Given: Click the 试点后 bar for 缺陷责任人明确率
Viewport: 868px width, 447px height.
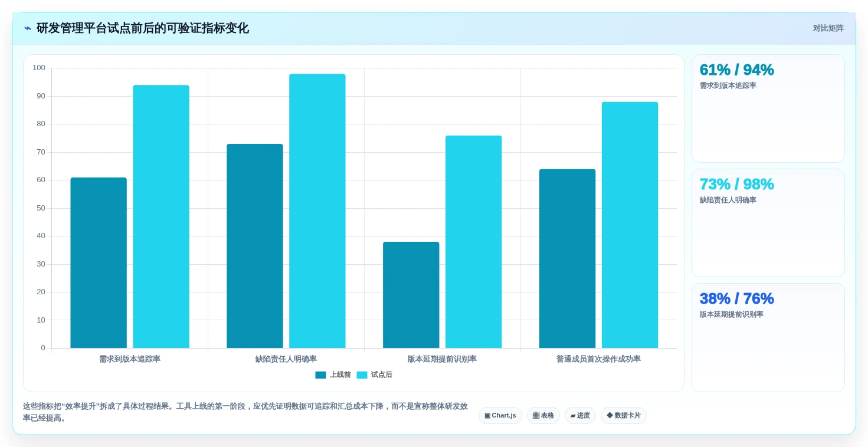Looking at the screenshot, I should pyautogui.click(x=317, y=211).
